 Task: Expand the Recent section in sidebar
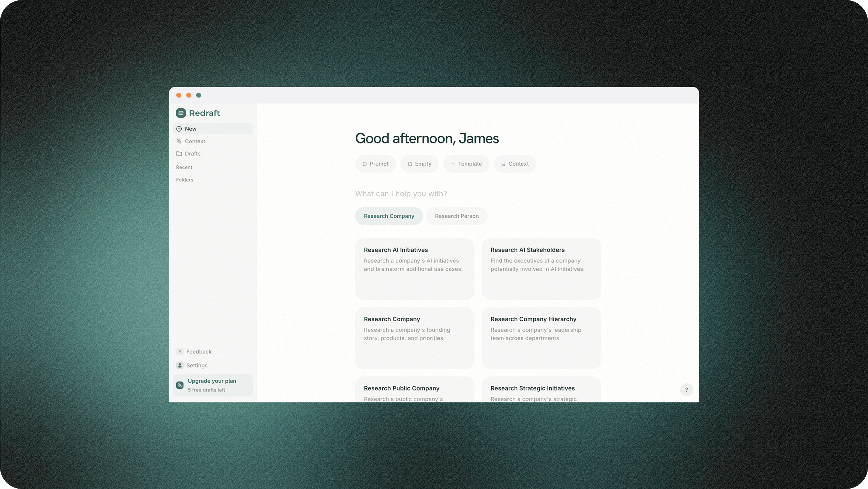(184, 167)
